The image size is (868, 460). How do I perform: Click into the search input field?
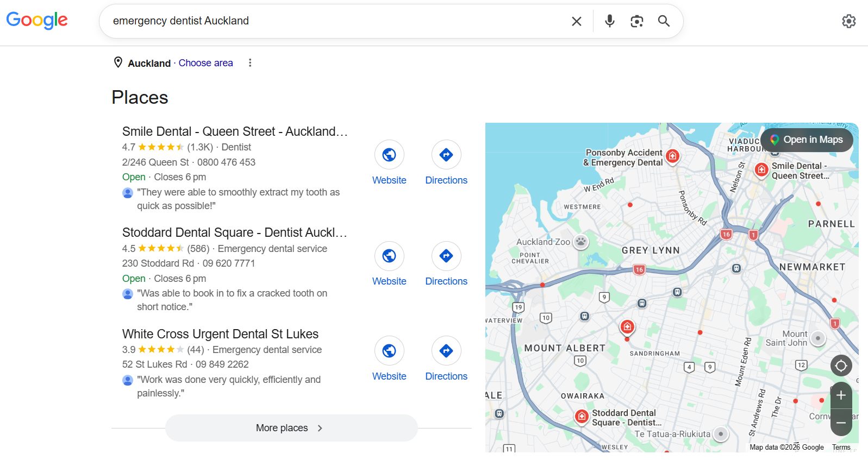click(x=337, y=21)
